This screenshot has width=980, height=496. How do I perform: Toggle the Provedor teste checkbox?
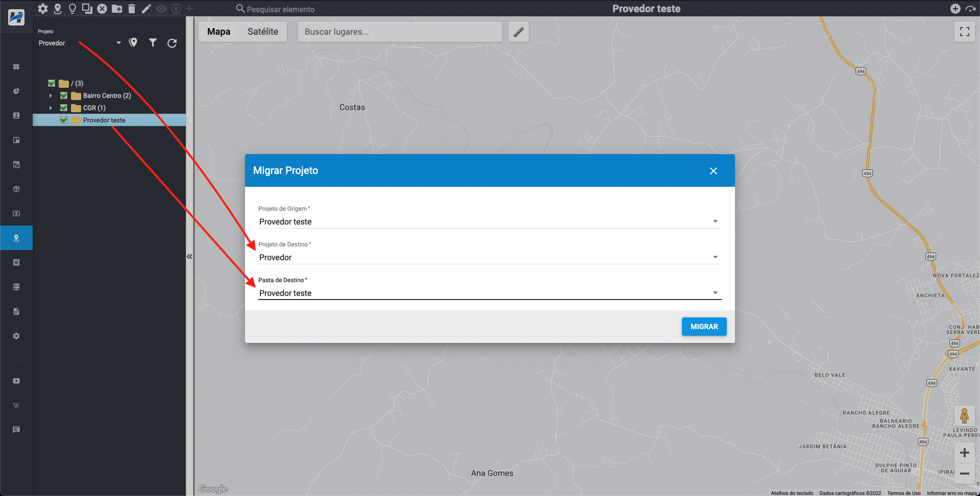click(x=64, y=120)
